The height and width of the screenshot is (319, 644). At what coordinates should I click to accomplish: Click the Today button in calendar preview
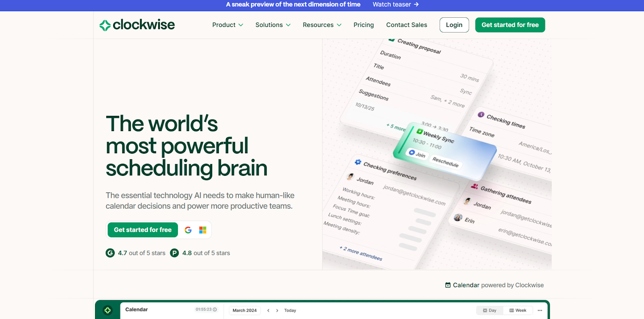[x=290, y=311]
